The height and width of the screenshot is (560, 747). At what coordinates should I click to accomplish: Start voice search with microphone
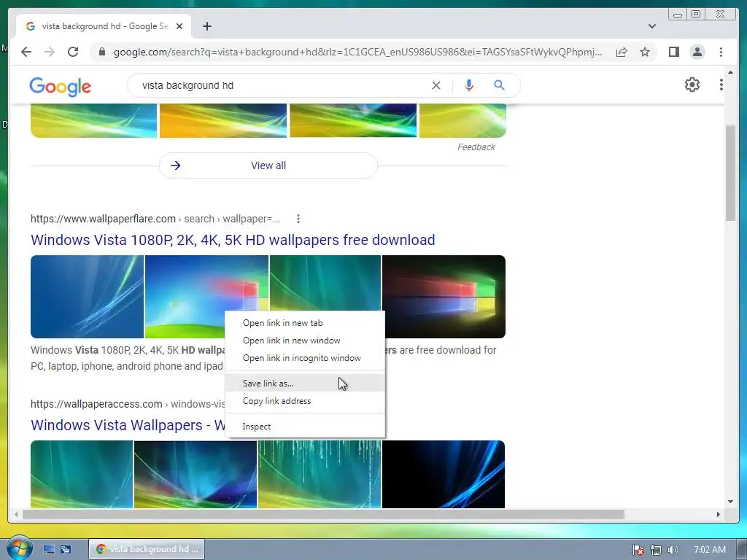click(x=469, y=85)
